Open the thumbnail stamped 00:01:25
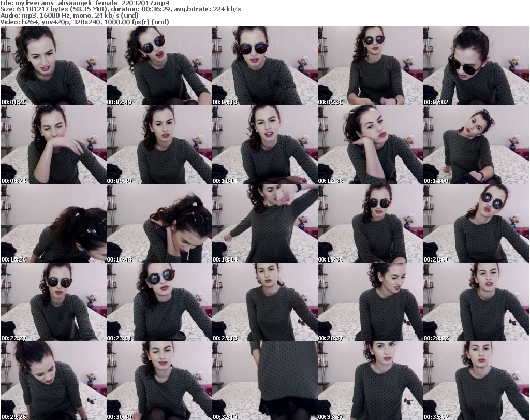Screen dimensions: 530x420 point(53,66)
